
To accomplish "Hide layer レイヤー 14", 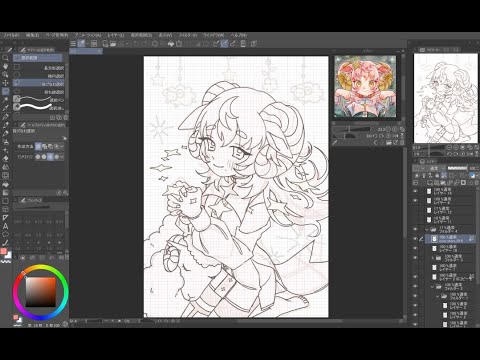I will coord(415,191).
